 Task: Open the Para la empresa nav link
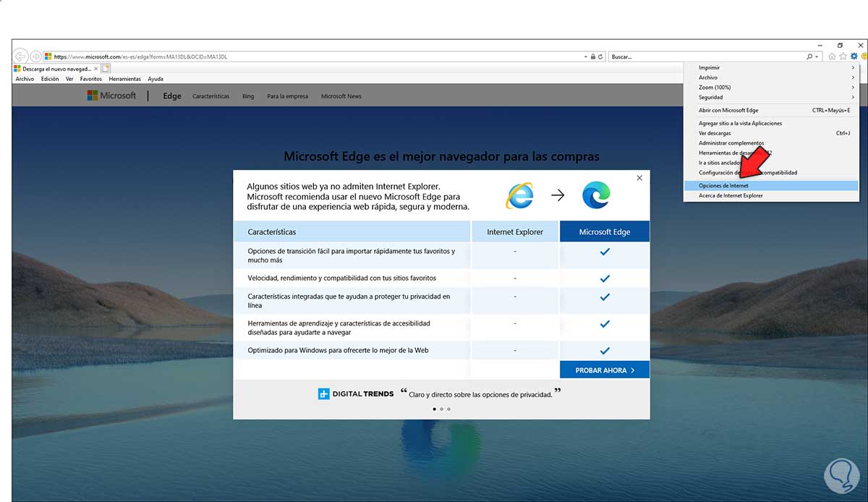(x=287, y=96)
